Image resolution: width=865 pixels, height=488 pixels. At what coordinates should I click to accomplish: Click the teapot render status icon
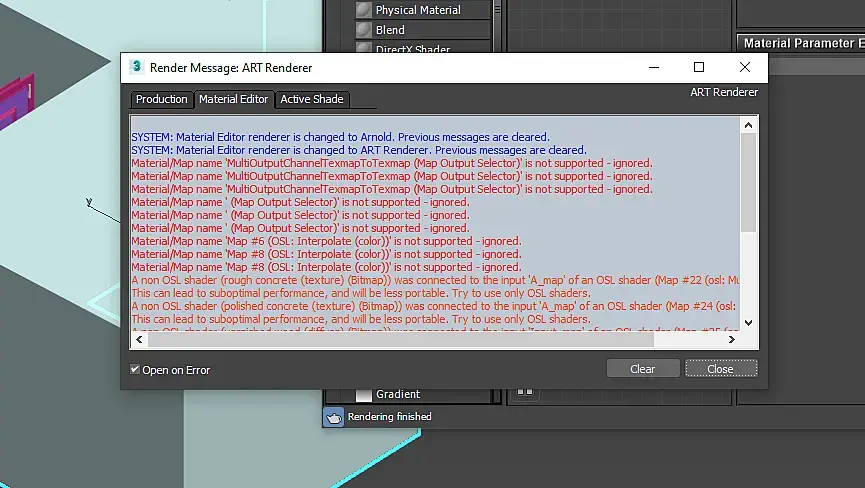pyautogui.click(x=333, y=417)
